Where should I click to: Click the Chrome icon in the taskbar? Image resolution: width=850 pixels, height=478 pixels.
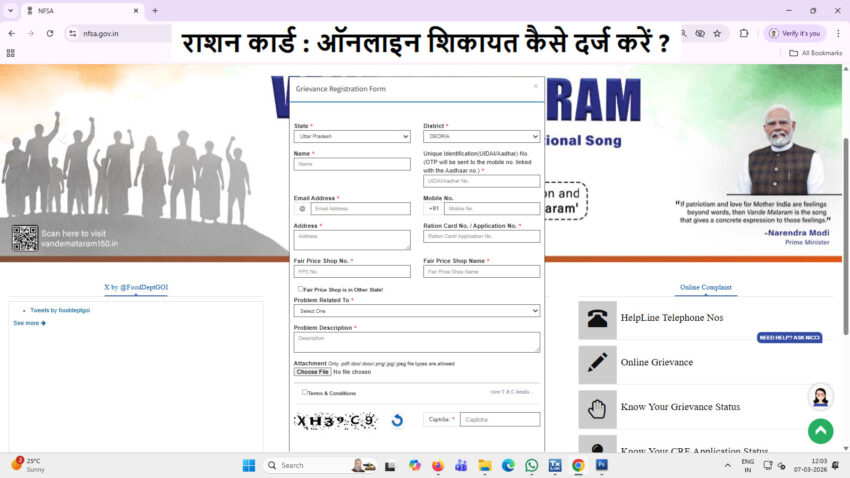pyautogui.click(x=578, y=465)
